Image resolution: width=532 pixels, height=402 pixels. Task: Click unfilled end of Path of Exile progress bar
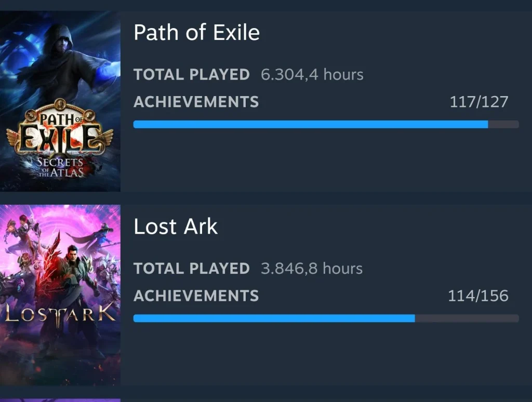(503, 124)
